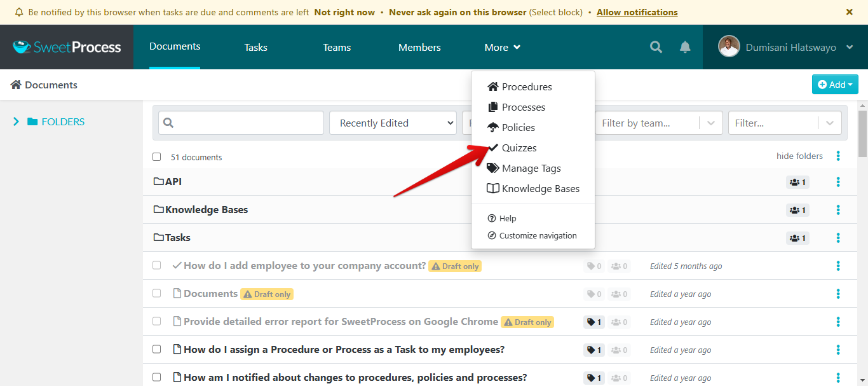868x386 pixels.
Task: Open the 'Filter by team...' dropdown
Action: pos(658,123)
